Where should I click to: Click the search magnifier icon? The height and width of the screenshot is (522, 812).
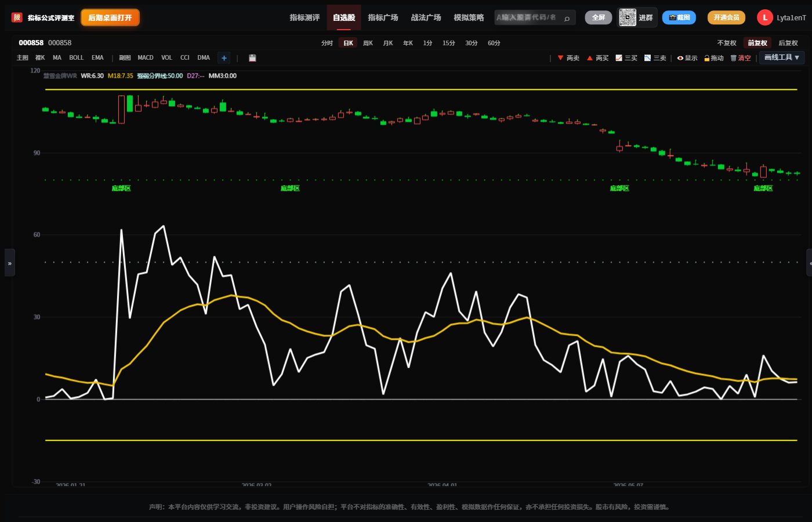(x=567, y=18)
